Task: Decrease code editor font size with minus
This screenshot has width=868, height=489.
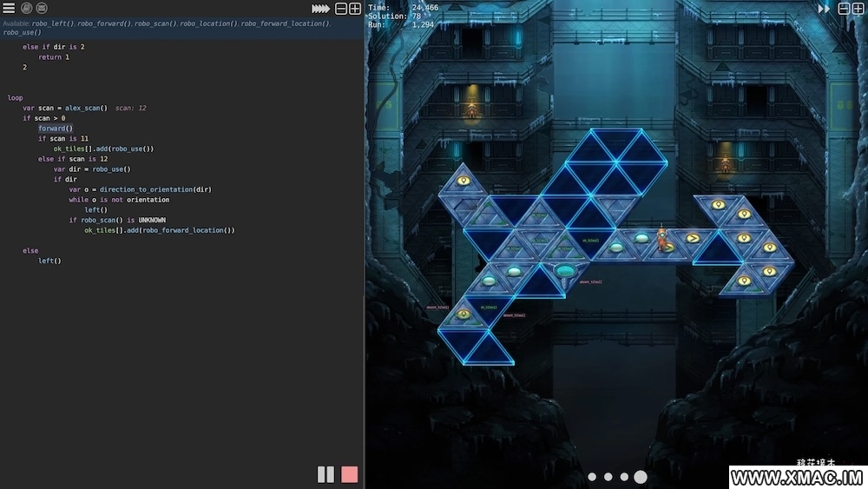Action: coord(341,9)
